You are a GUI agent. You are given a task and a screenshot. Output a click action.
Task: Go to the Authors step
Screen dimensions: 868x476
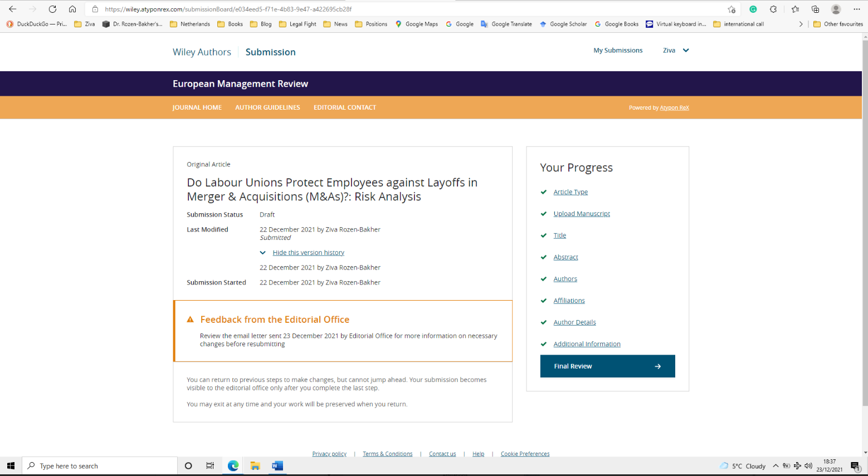(x=565, y=279)
